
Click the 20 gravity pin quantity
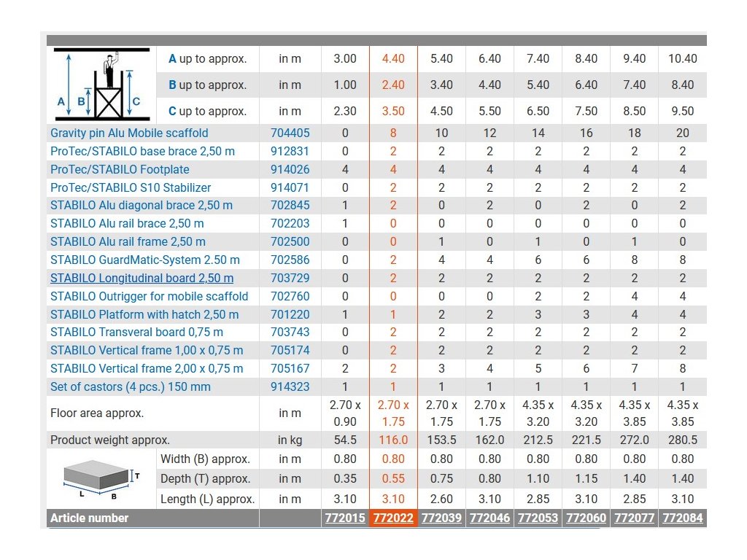pos(683,133)
